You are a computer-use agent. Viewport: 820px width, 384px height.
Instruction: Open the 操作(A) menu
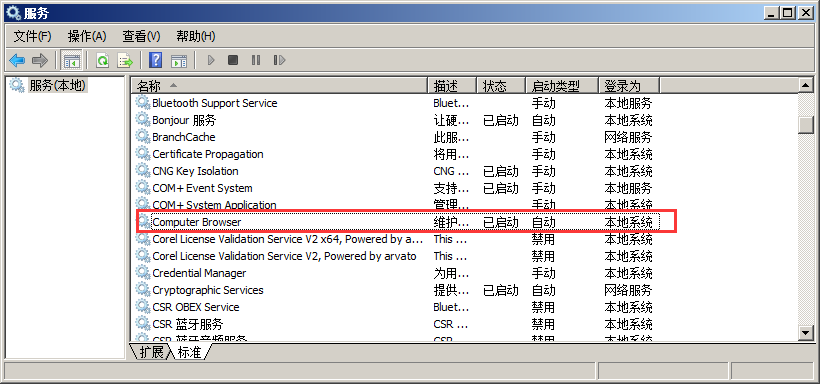point(87,36)
